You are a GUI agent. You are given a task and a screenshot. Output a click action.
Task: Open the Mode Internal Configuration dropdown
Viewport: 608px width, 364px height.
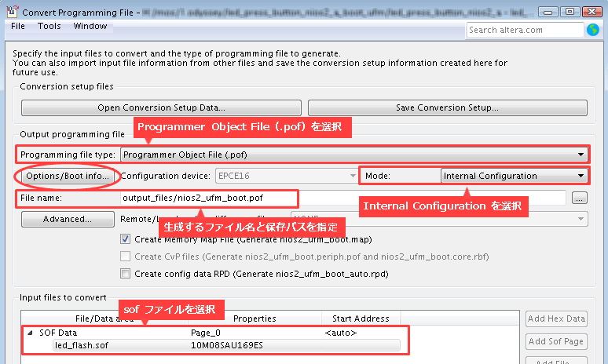[514, 177]
